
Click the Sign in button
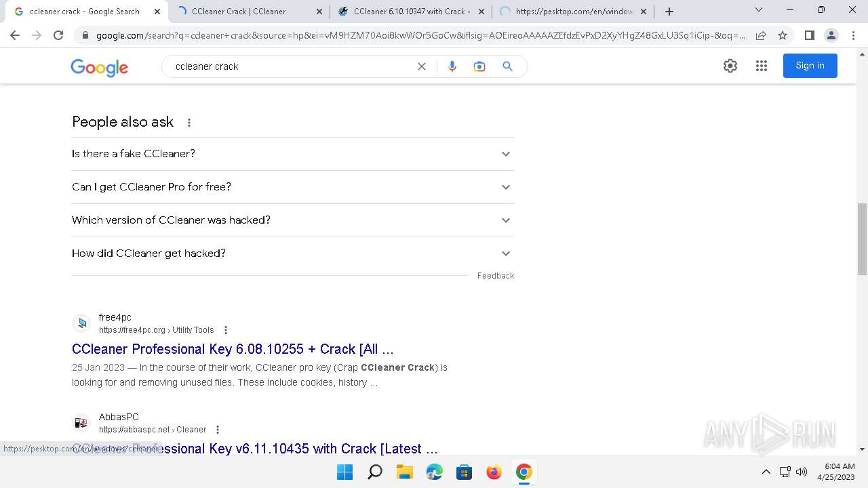(x=810, y=66)
